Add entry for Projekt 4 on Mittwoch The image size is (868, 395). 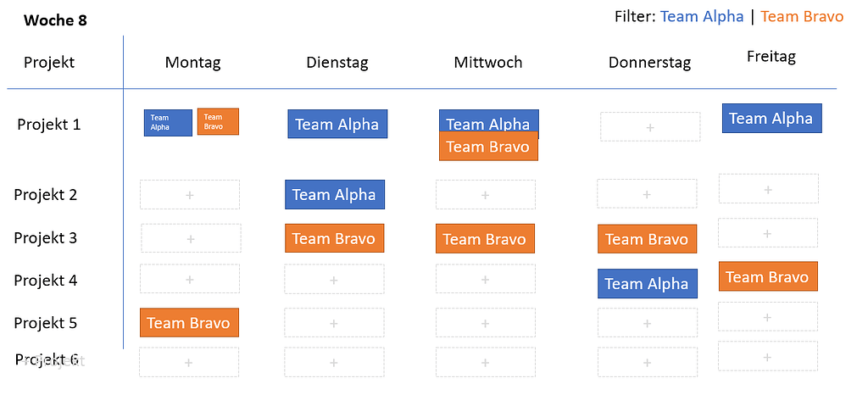pos(486,279)
